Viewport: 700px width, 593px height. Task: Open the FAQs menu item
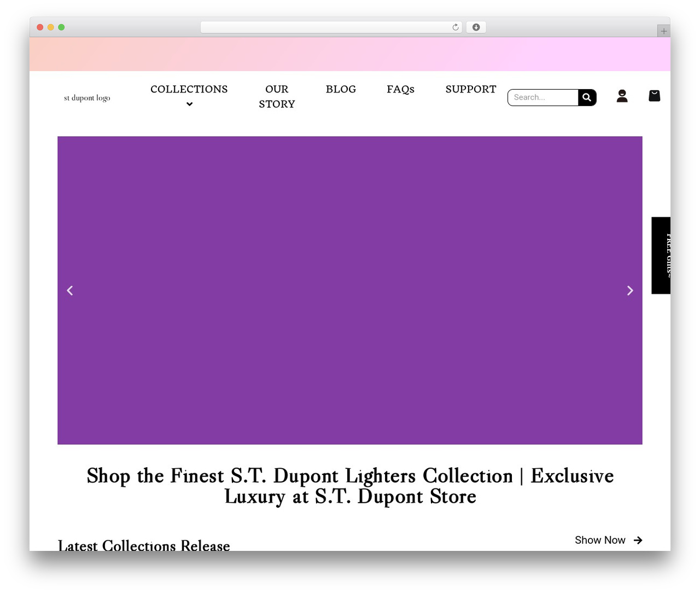pos(400,89)
